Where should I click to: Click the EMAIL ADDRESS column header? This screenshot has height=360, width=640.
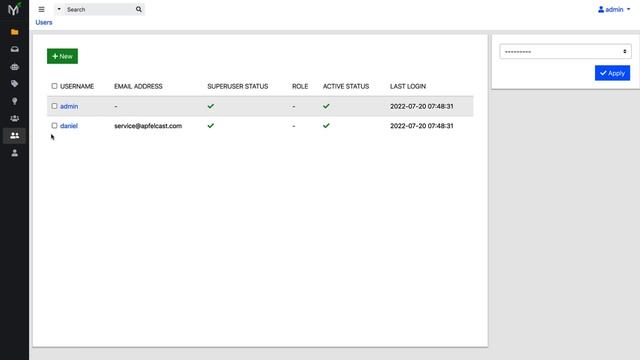click(x=138, y=86)
